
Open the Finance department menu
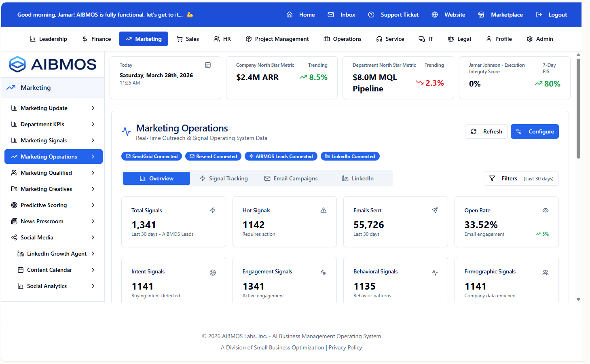coord(96,39)
